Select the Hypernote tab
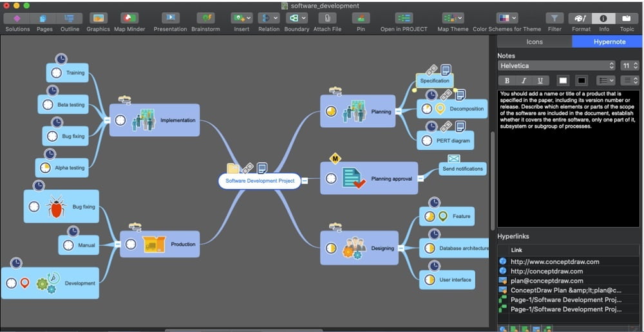644x332 pixels. click(607, 42)
